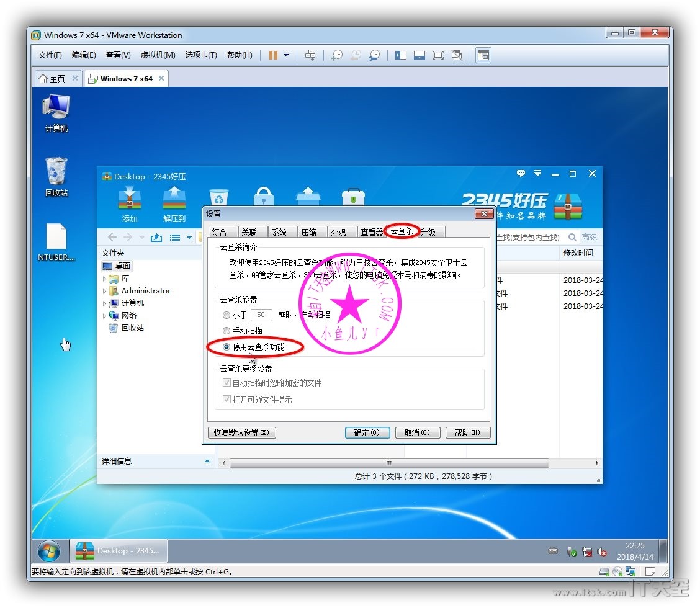Select 停用云查杀功能 radio button
Viewport: 700px width, 608px height.
click(227, 347)
